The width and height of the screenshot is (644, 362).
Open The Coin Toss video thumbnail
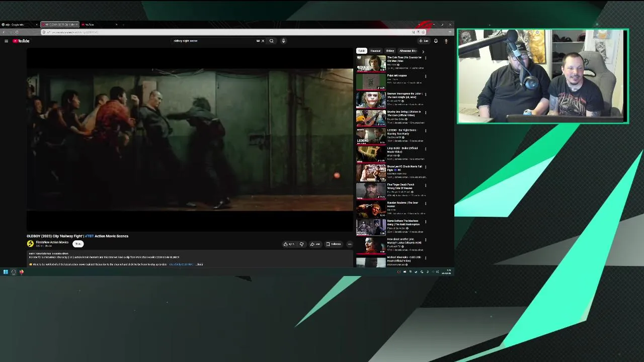pos(371,63)
